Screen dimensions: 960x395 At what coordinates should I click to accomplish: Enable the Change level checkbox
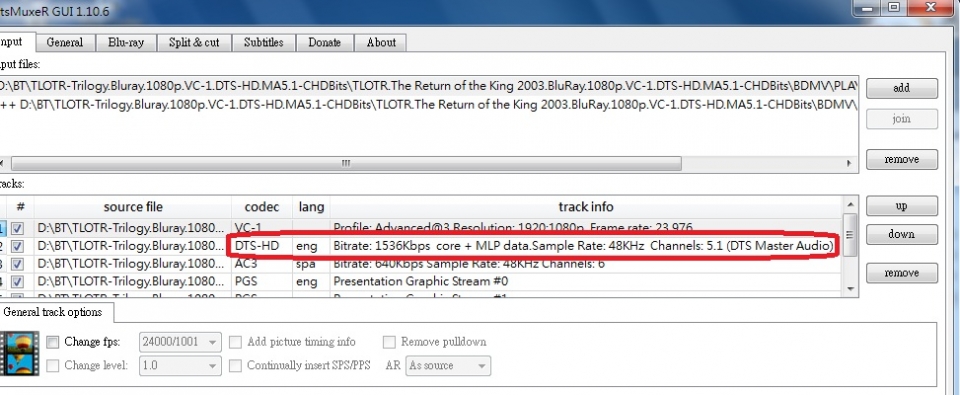[x=53, y=366]
